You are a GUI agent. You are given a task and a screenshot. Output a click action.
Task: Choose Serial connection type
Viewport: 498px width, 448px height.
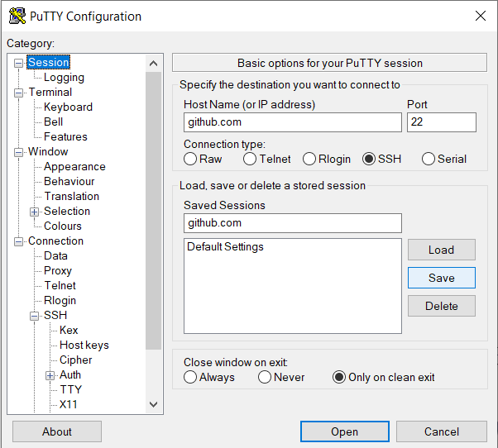(429, 159)
